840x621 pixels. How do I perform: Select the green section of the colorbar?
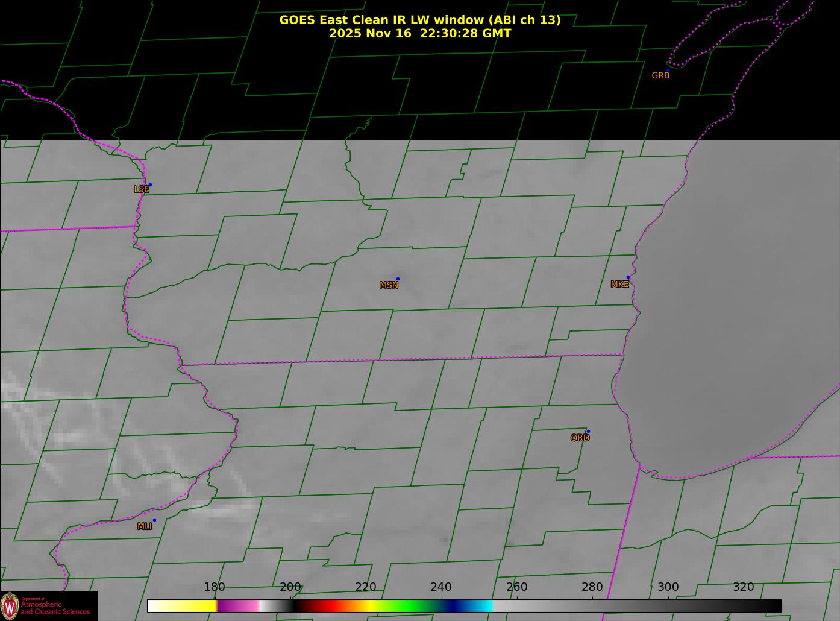point(410,606)
